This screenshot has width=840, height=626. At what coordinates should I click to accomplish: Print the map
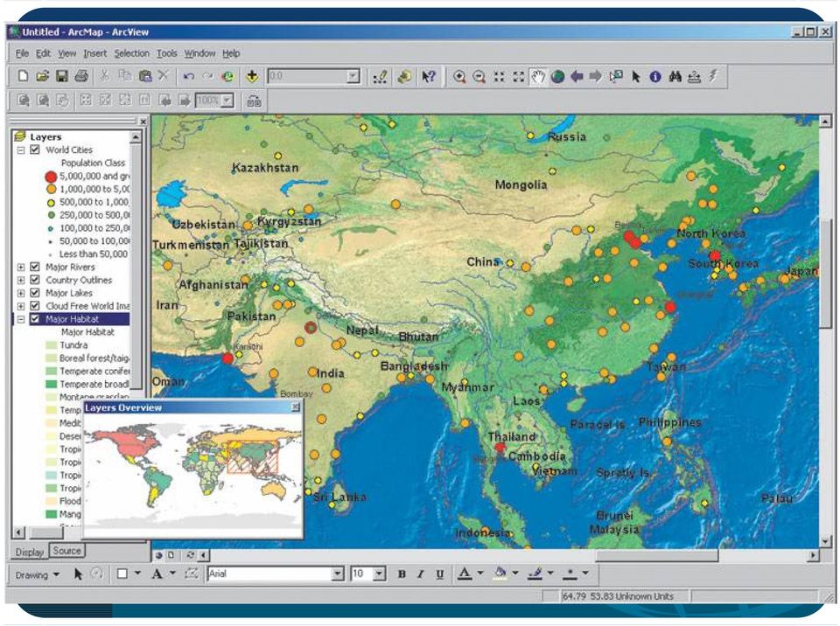pyautogui.click(x=81, y=76)
